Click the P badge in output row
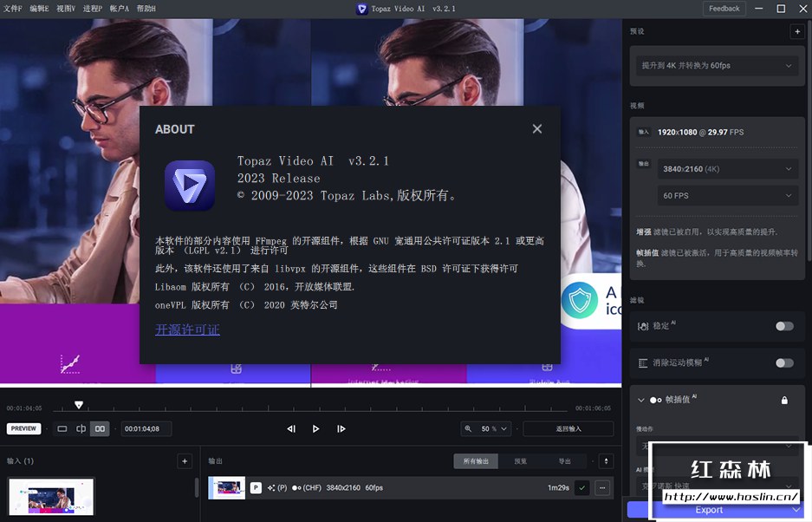Viewport: 812px width, 522px height. (256, 488)
